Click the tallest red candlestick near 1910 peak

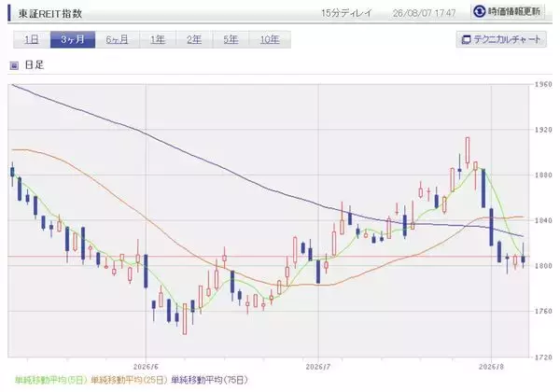point(468,150)
